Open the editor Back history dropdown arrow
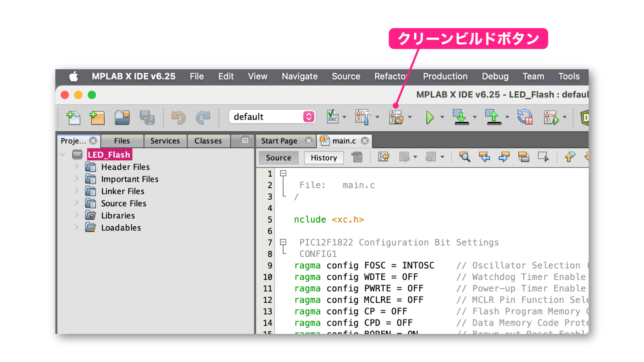 pyautogui.click(x=415, y=157)
